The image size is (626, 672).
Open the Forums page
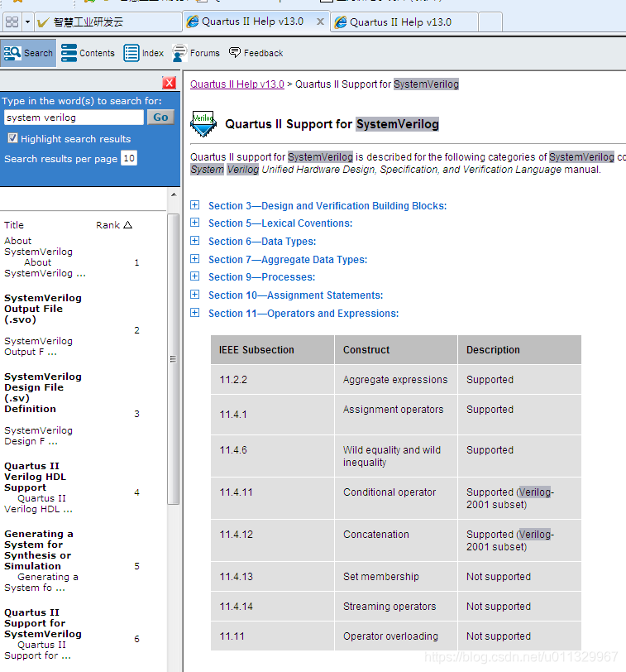pyautogui.click(x=196, y=53)
